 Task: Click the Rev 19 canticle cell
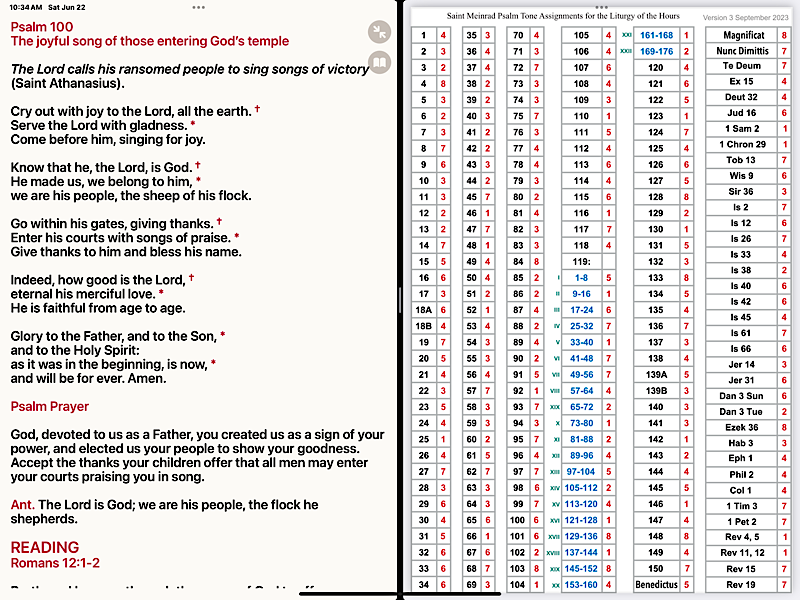tap(743, 585)
